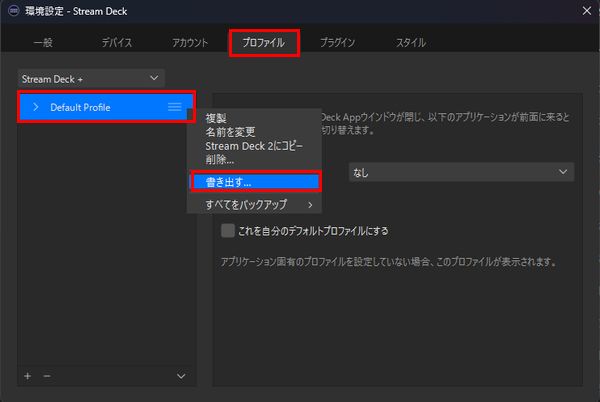This screenshot has width=600, height=402.
Task: Switch to the デバイス tab
Action: pyautogui.click(x=117, y=42)
